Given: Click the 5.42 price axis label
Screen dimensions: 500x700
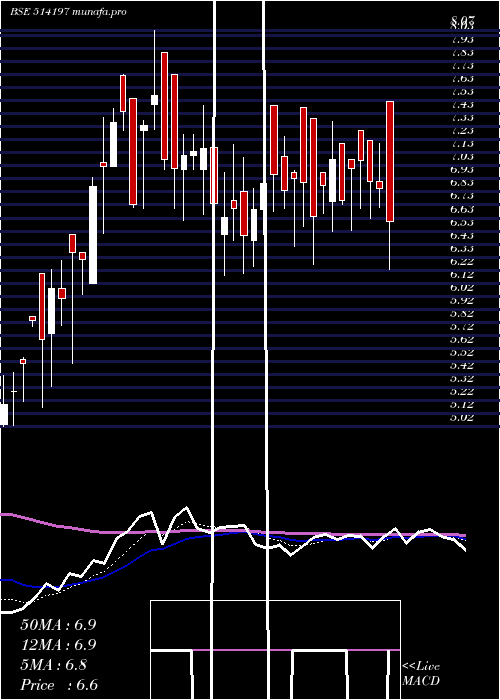Looking at the screenshot, I should click(x=462, y=366).
